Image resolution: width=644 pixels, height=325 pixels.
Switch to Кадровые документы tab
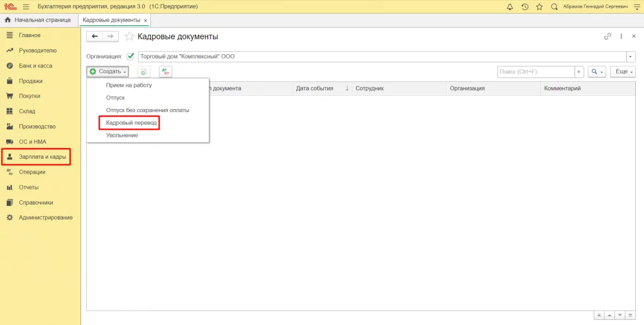click(111, 20)
